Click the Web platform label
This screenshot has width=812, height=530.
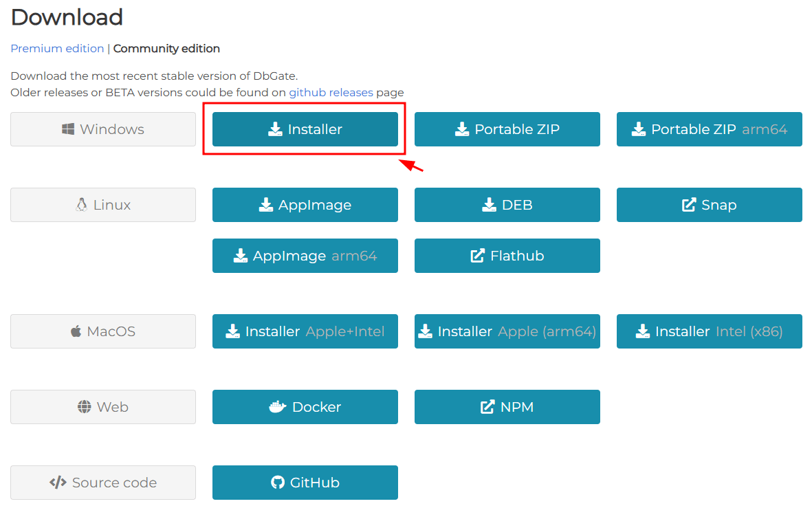coord(103,407)
